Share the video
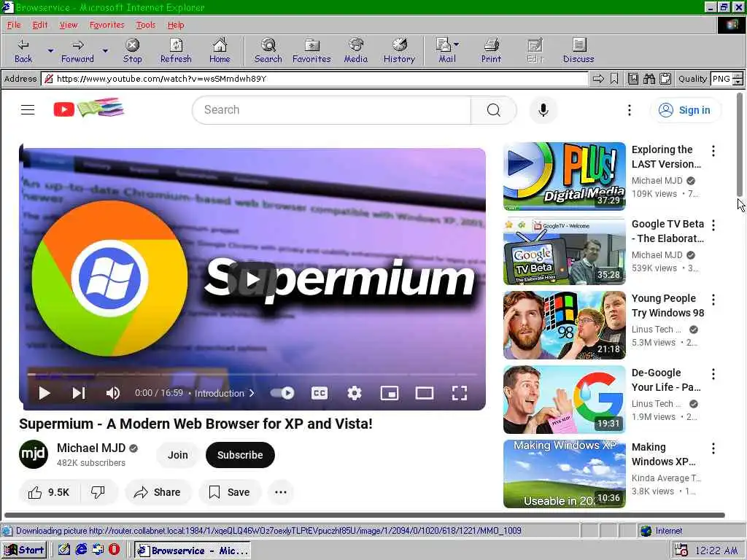The height and width of the screenshot is (560, 747). pos(158,492)
